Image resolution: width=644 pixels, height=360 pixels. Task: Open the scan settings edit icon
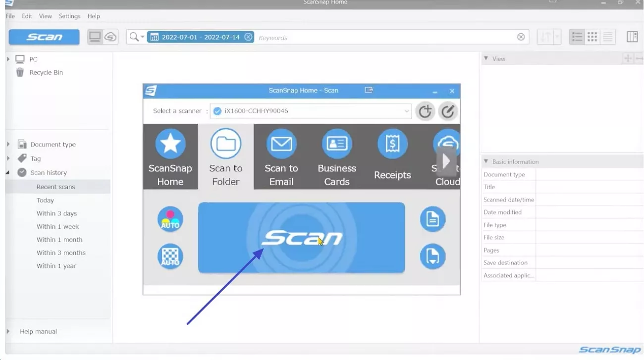click(448, 111)
